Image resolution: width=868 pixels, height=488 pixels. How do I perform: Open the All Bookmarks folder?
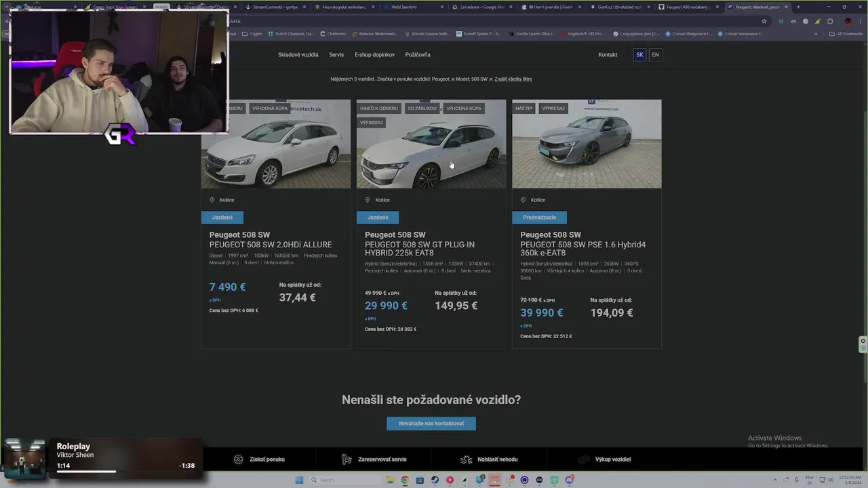pos(846,33)
